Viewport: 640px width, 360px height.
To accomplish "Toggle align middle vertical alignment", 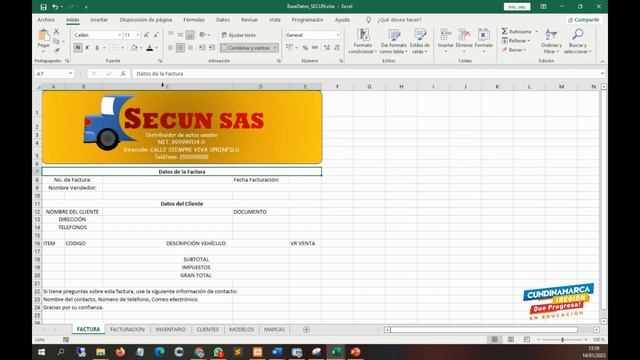I will (x=180, y=35).
